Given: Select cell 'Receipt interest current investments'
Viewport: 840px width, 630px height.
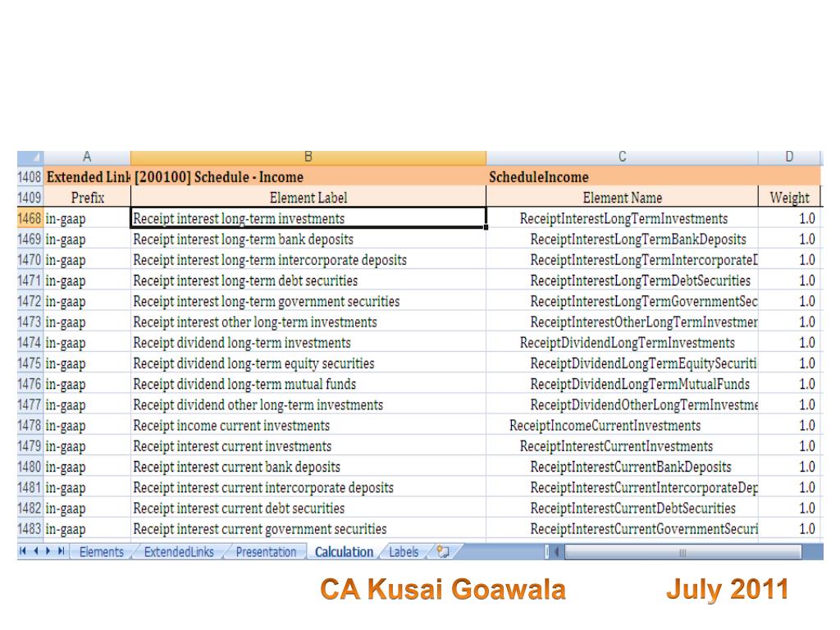Looking at the screenshot, I should (x=308, y=446).
